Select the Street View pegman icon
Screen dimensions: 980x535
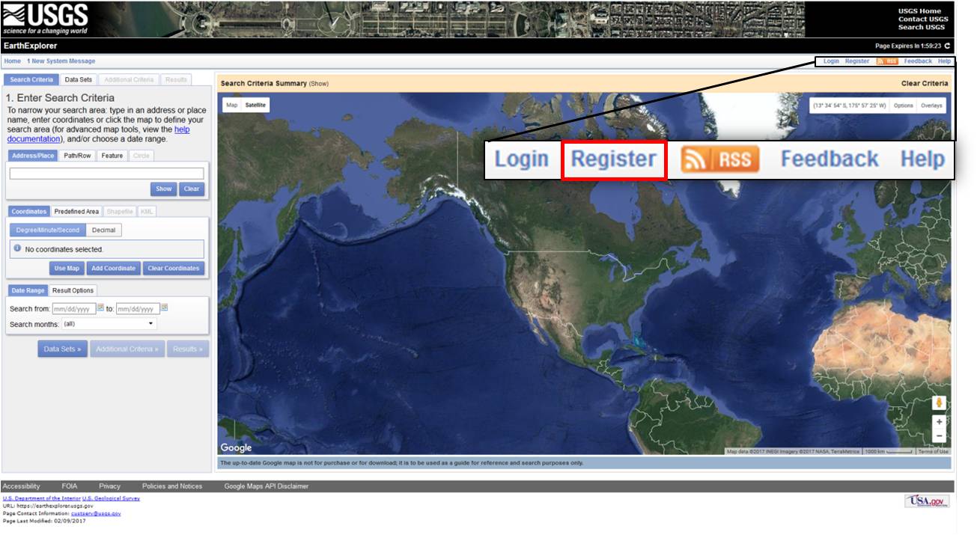939,403
